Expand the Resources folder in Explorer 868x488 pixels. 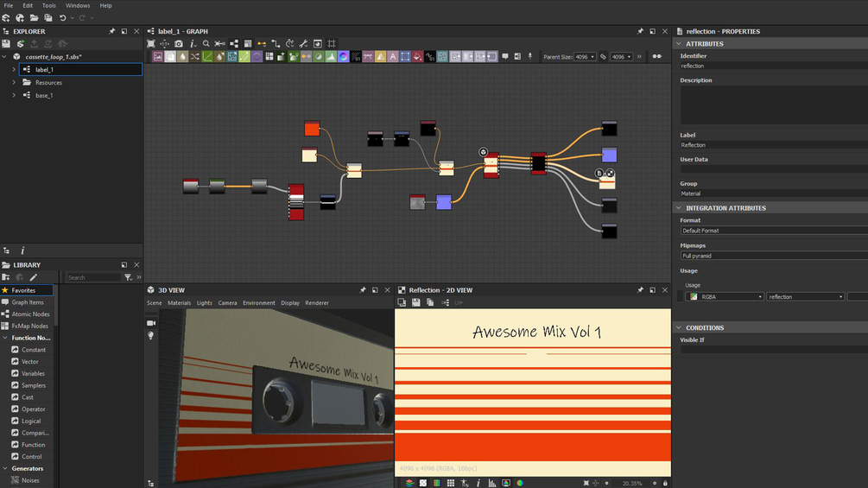click(14, 82)
